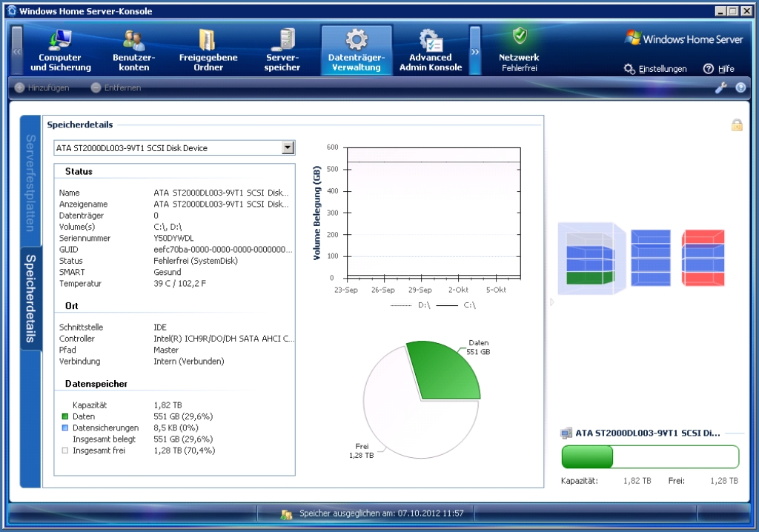Open Serverspeicher tab
The image size is (759, 532).
coord(282,50)
